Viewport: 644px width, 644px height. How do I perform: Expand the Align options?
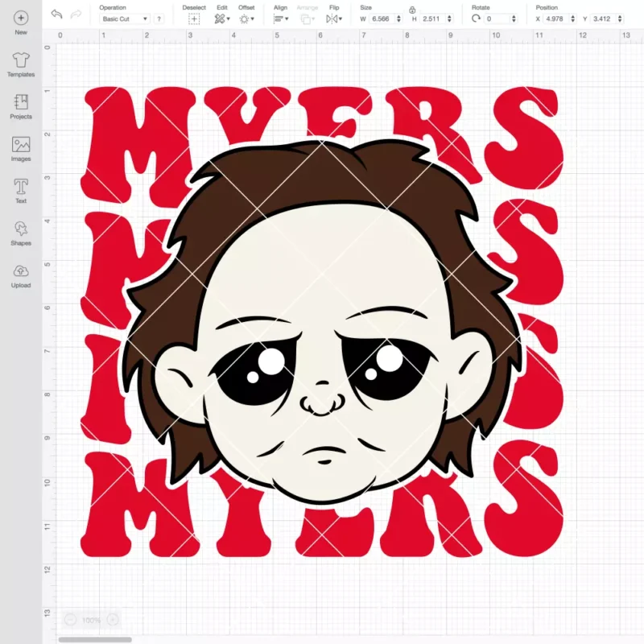pos(281,19)
